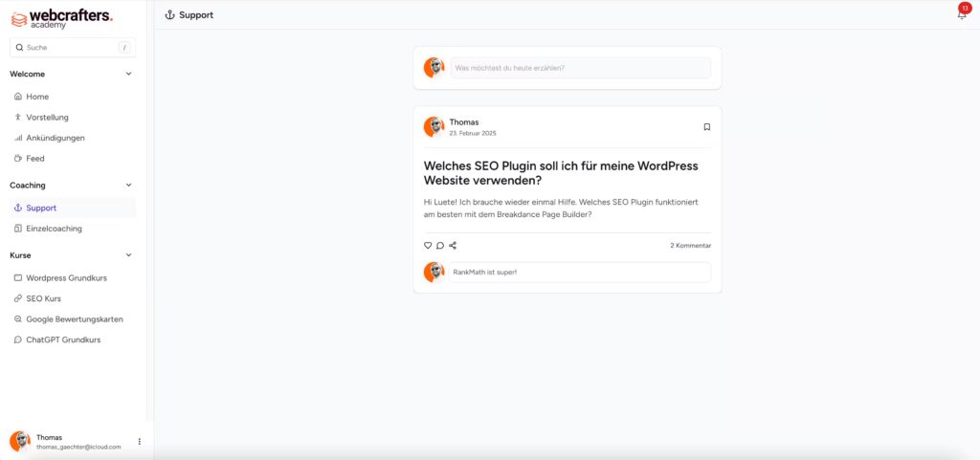Click the avatar beside the comment field
Screen dimensions: 980x460
point(434,273)
